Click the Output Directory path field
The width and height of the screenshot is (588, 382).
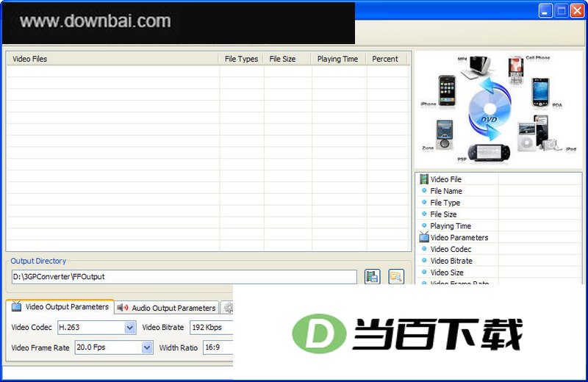[184, 277]
